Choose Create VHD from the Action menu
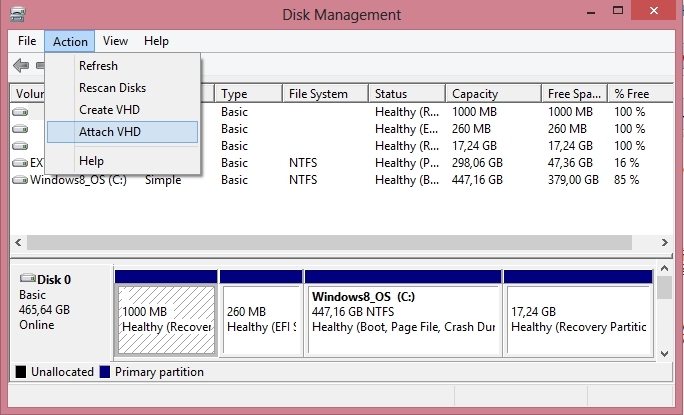 122,110
